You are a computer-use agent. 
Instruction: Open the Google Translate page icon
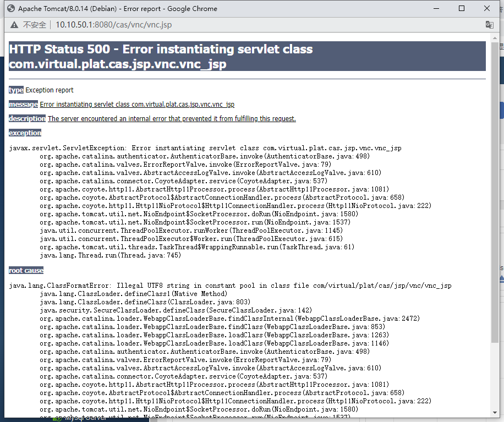point(489,25)
